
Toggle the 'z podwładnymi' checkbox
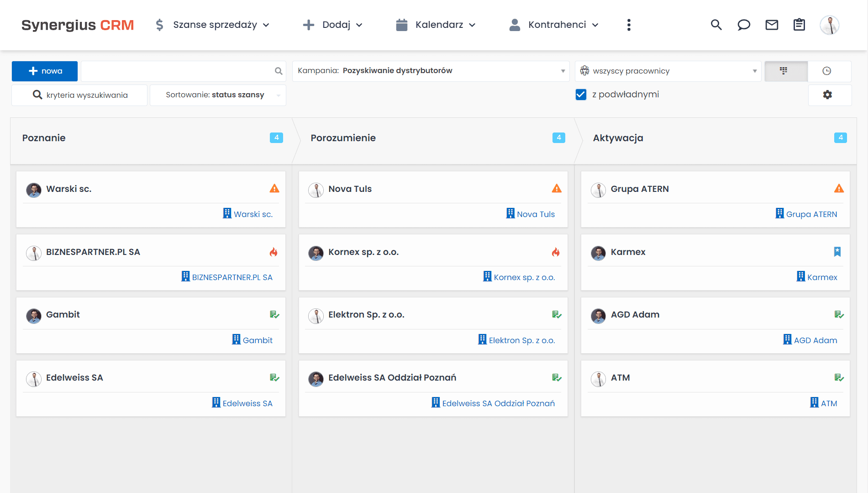pos(581,95)
